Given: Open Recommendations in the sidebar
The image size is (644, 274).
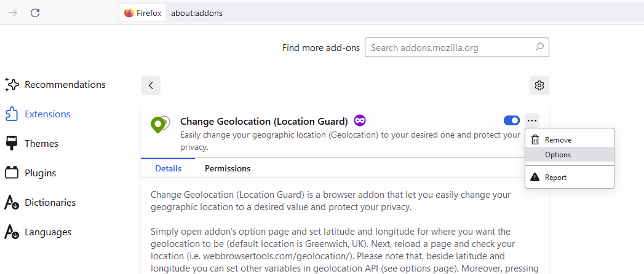Looking at the screenshot, I should tap(65, 85).
